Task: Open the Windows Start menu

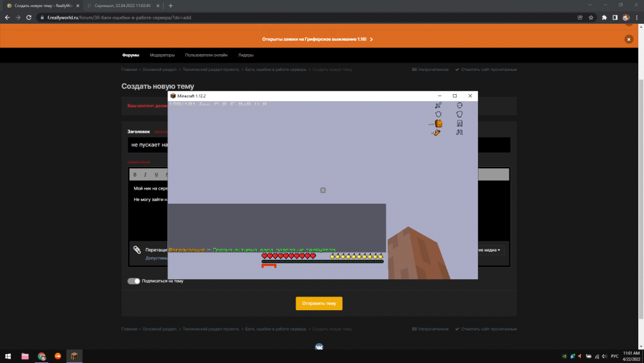Action: tap(8, 356)
